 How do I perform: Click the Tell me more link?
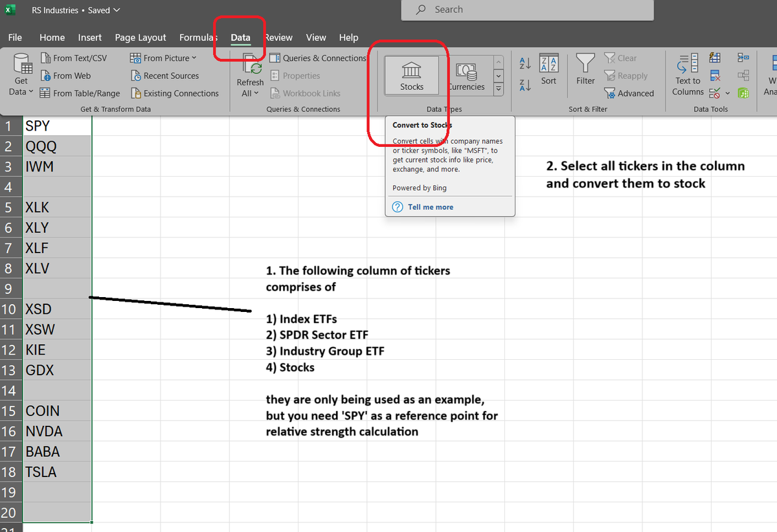[431, 207]
